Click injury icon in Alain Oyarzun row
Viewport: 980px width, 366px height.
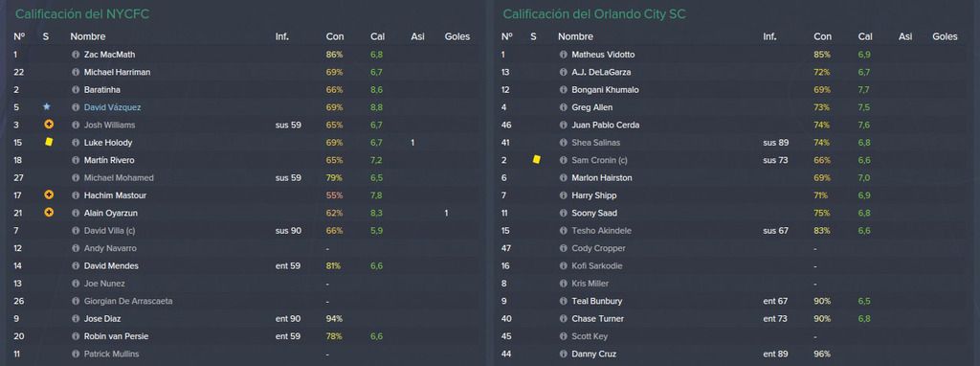pos(49,212)
